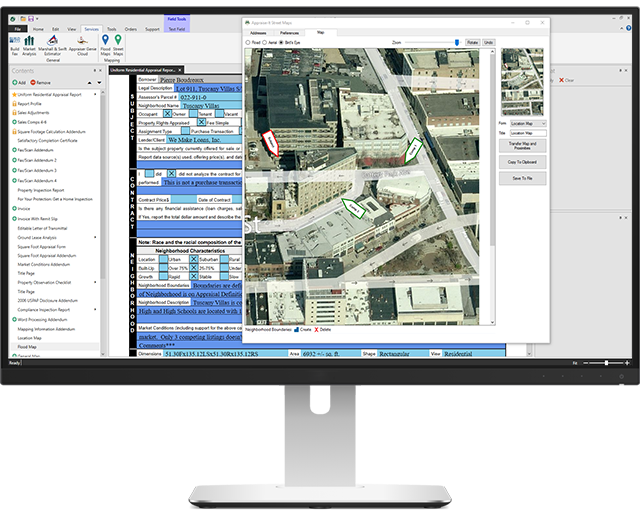Viewport: 640px width, 512px height.
Task: Move selected form down arrow
Action: 99,83
